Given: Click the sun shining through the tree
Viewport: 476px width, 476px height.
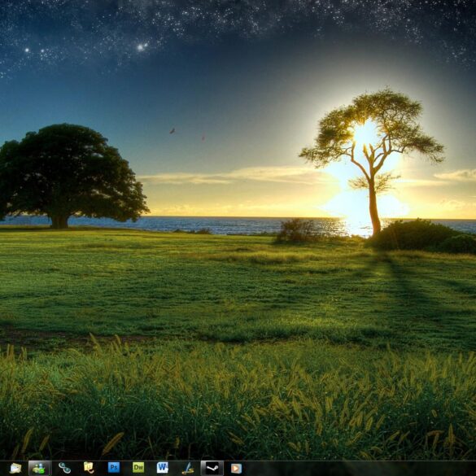Looking at the screenshot, I should pos(365,133).
